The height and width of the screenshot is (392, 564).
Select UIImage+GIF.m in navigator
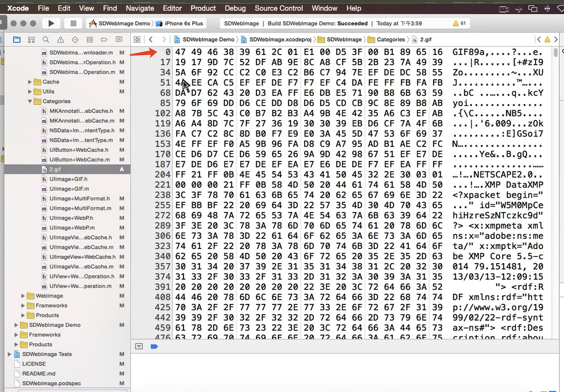tap(69, 189)
